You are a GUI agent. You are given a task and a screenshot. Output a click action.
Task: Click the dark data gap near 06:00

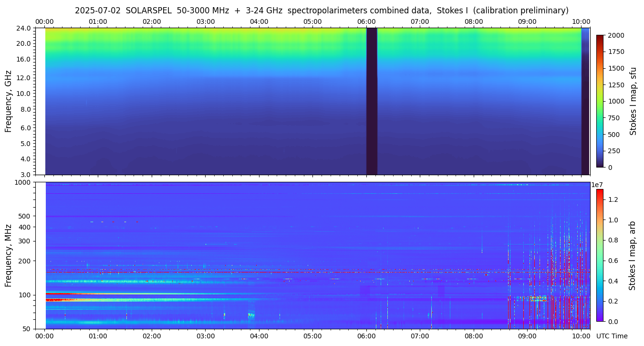pyautogui.click(x=372, y=101)
